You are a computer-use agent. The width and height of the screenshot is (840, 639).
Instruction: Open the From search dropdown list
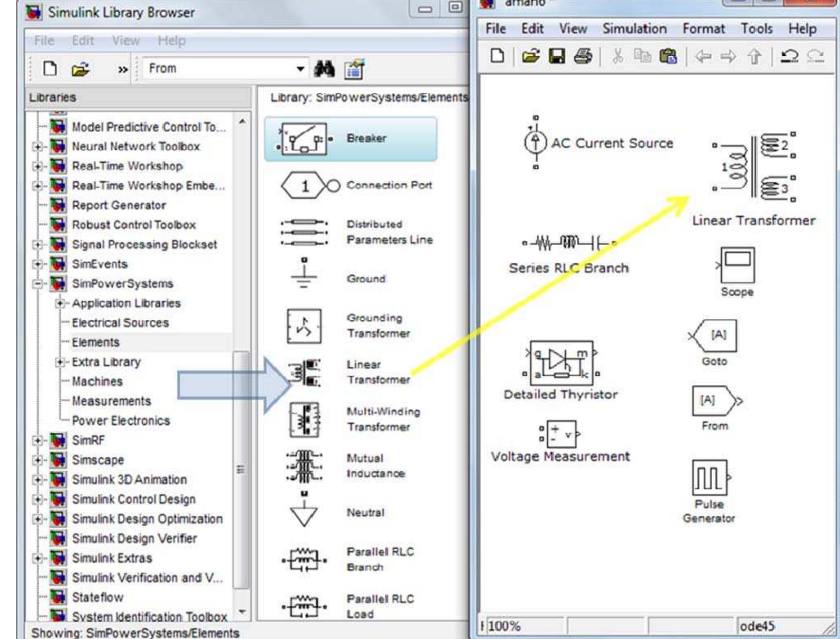tap(300, 69)
